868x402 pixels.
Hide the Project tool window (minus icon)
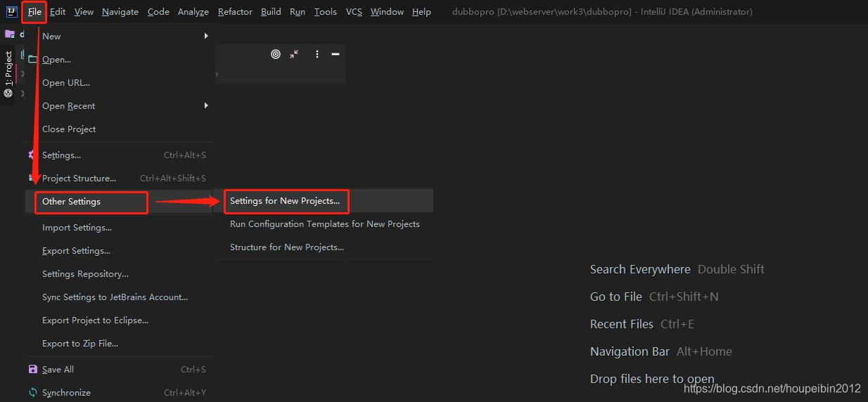pos(336,54)
